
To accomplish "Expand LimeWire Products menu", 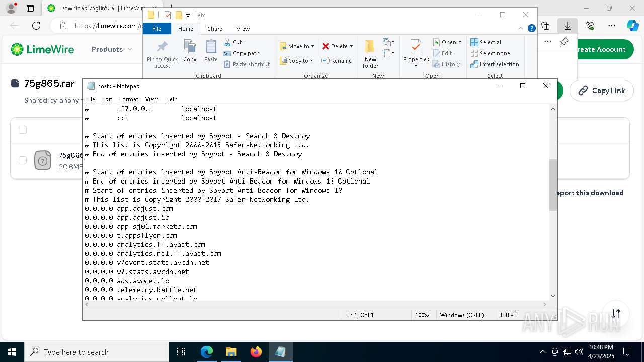I will click(112, 49).
